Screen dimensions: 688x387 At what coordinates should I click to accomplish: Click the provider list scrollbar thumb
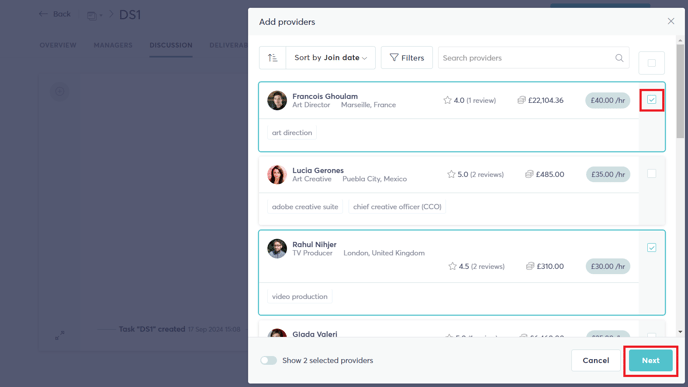(x=680, y=91)
